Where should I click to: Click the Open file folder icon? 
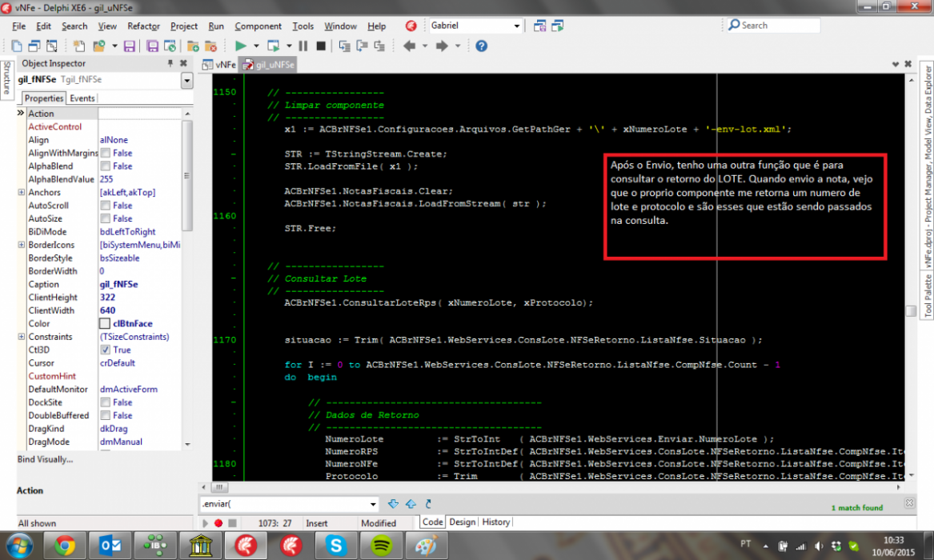99,46
